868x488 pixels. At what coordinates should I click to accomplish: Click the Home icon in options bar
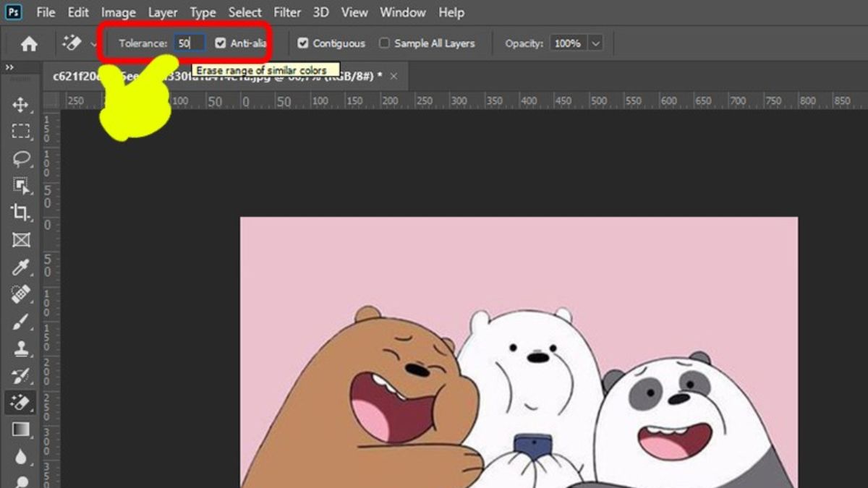coord(29,44)
